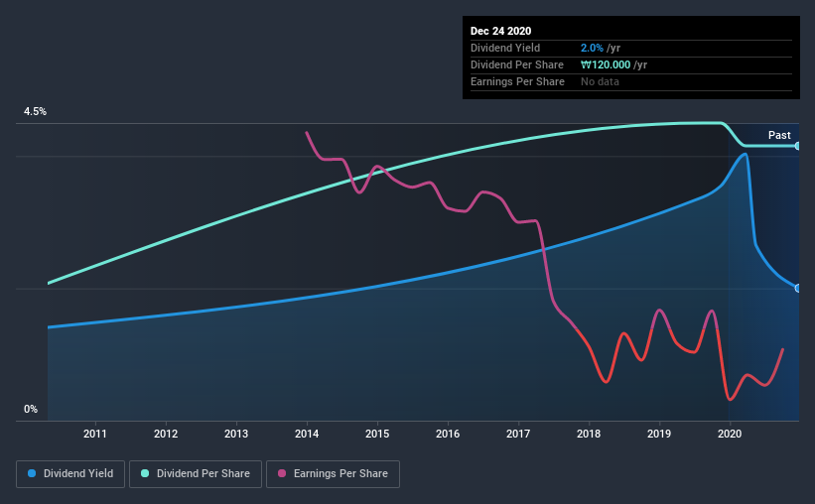Select the 2014 x-axis label
The width and height of the screenshot is (815, 504).
click(x=307, y=434)
